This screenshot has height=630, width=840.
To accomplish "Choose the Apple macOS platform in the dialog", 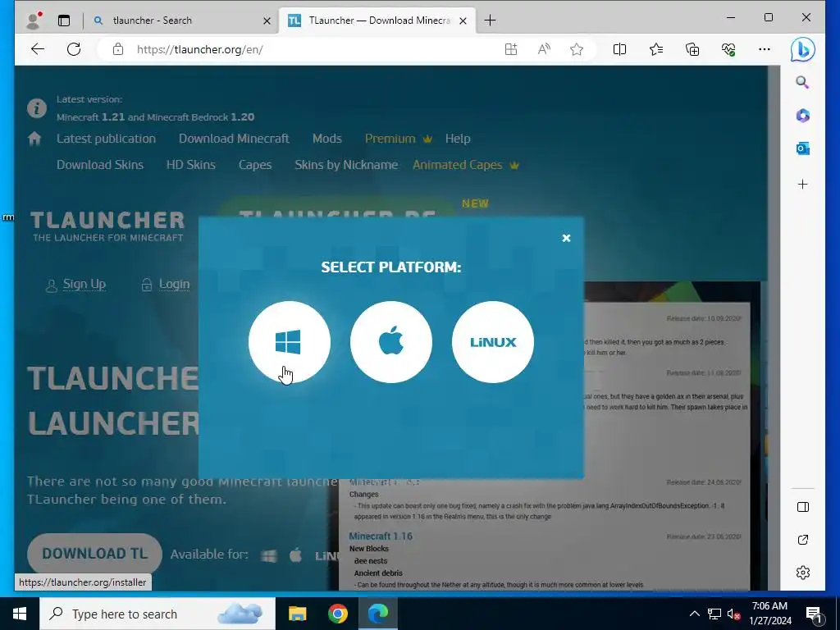I will pyautogui.click(x=391, y=342).
